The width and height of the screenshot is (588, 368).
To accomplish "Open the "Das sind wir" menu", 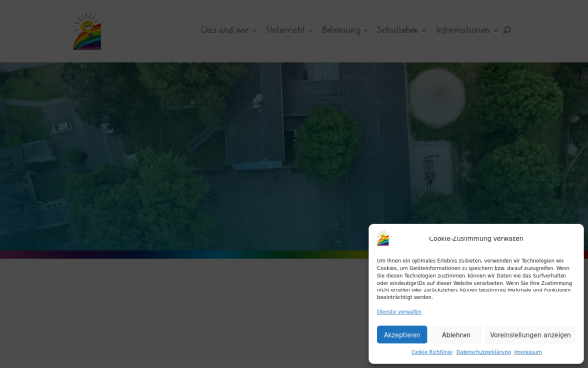I will pos(224,30).
